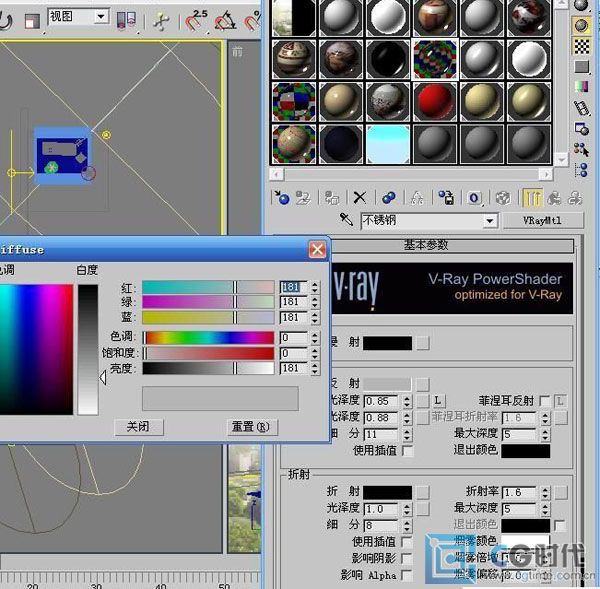Click sample slots scroll-down arrow
This screenshot has height=589, width=600.
[x=561, y=159]
